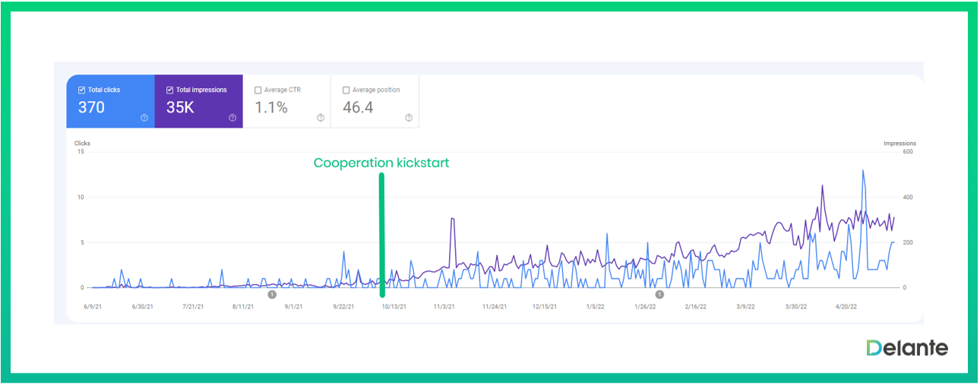Screen dimensions: 980x385
Task: Enable the Average position checkbox
Action: click(x=346, y=90)
